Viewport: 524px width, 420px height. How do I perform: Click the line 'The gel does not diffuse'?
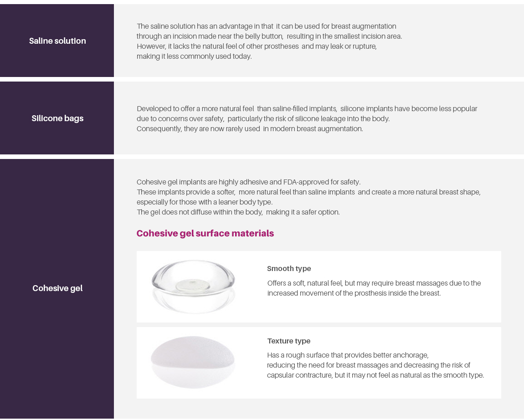(238, 212)
